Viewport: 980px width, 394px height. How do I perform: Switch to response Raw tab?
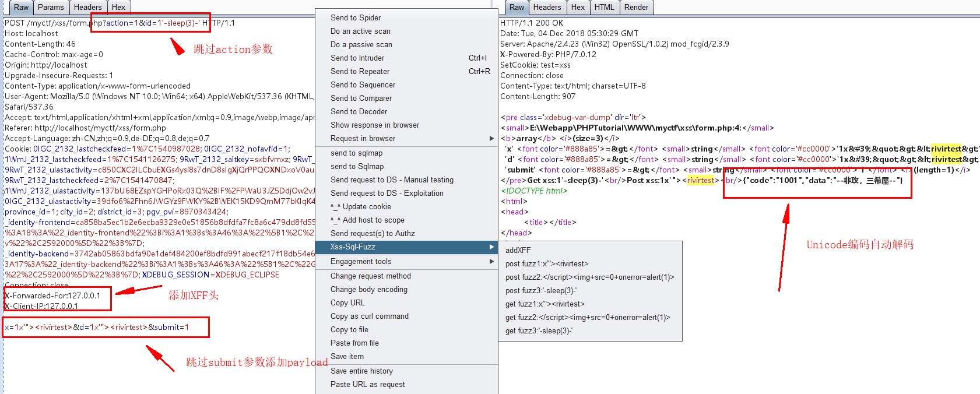[x=517, y=7]
